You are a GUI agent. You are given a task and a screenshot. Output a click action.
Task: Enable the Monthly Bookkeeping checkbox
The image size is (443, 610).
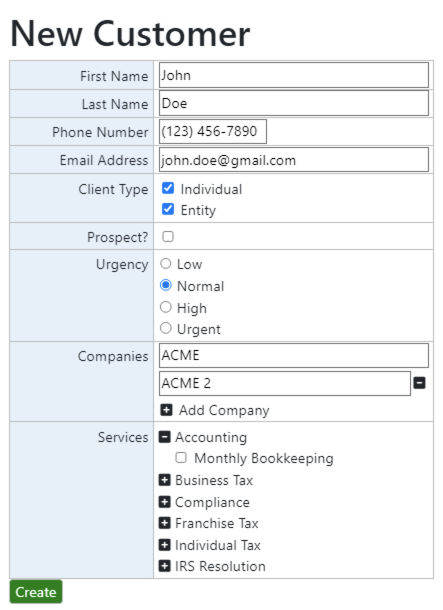pos(181,458)
